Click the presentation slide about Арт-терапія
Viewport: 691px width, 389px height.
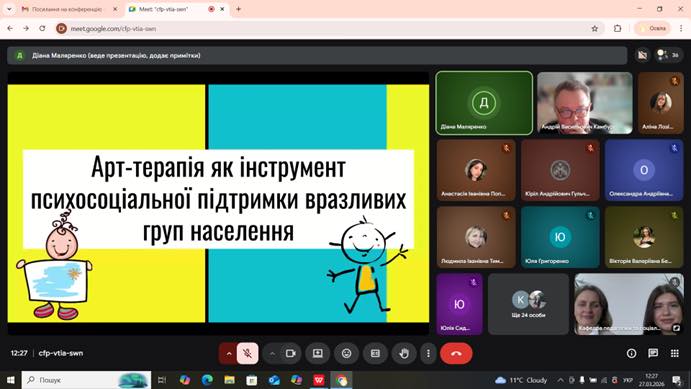coord(218,203)
